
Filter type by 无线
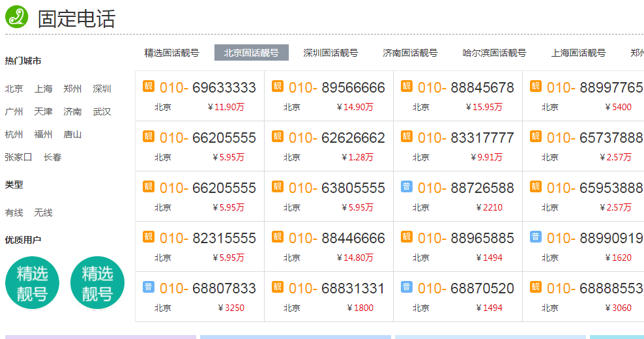pyautogui.click(x=44, y=213)
